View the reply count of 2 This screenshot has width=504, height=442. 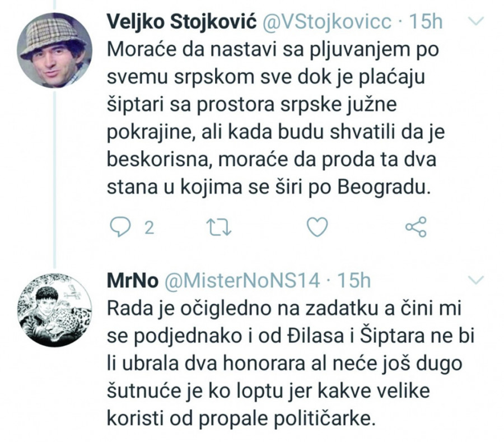pyautogui.click(x=149, y=227)
